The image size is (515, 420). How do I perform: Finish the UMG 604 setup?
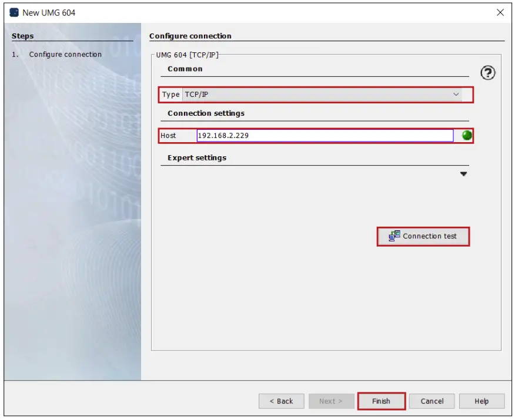tap(381, 401)
